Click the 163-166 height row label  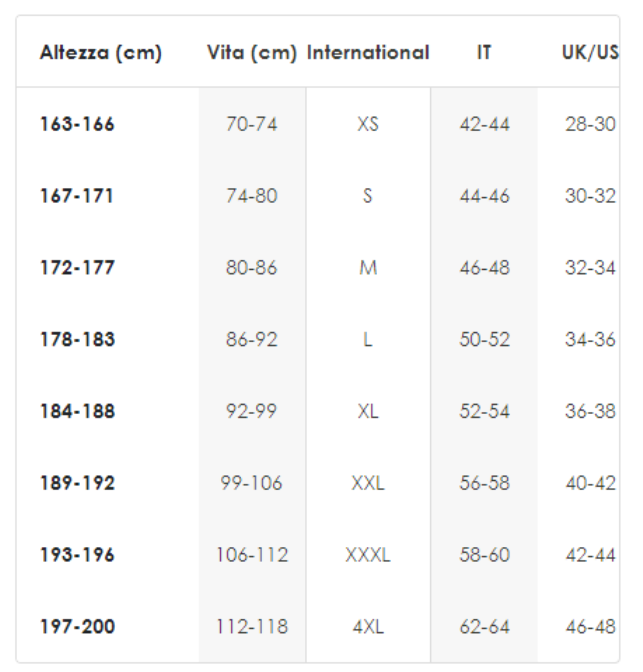point(78,124)
